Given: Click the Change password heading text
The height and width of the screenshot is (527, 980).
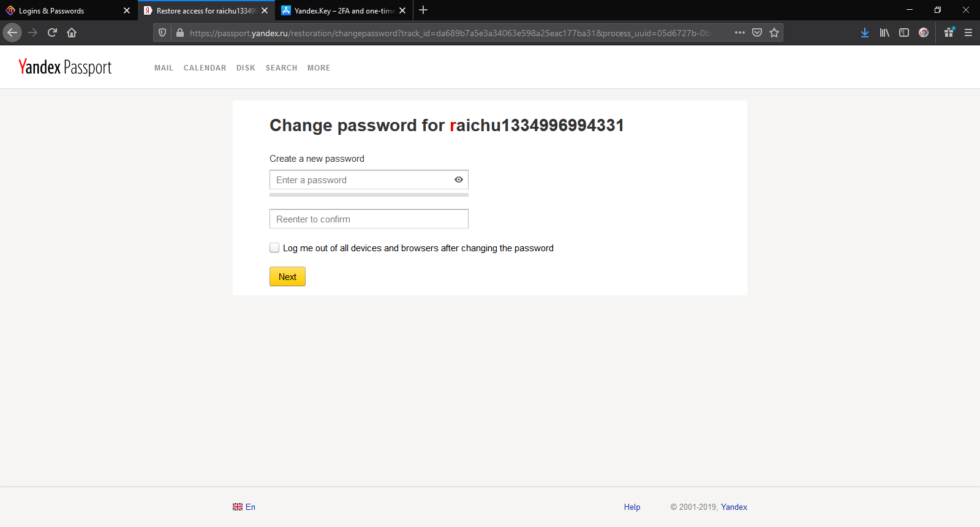Looking at the screenshot, I should (x=447, y=125).
